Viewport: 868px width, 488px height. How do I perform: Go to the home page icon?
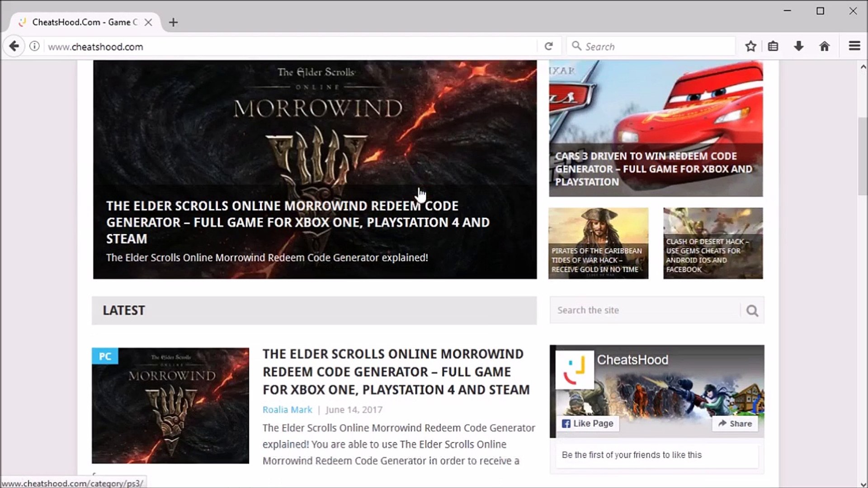point(825,46)
